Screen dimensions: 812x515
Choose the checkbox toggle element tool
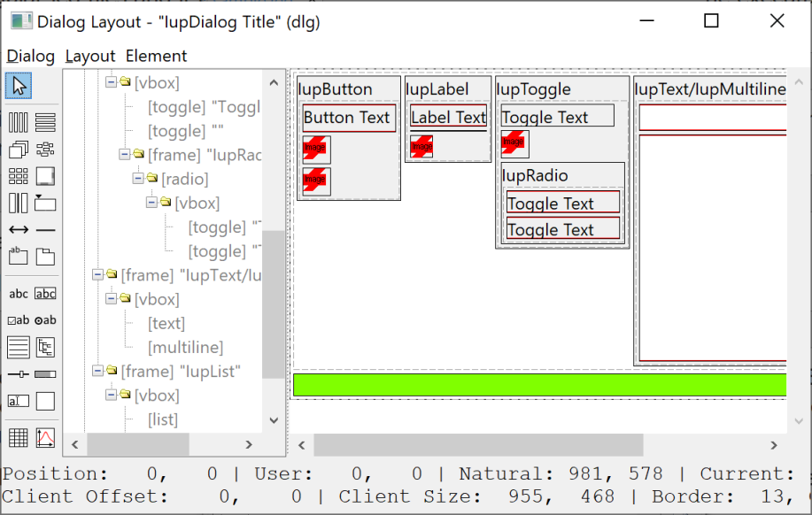click(19, 320)
